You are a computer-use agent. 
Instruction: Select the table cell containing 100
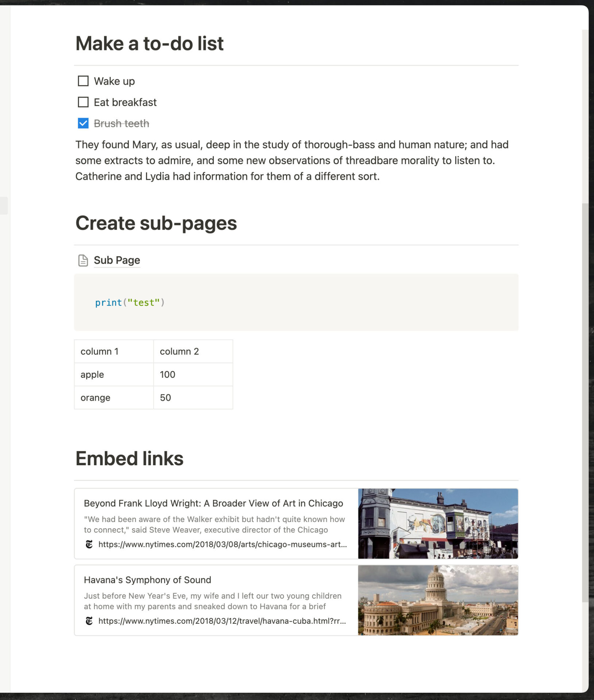(x=193, y=374)
